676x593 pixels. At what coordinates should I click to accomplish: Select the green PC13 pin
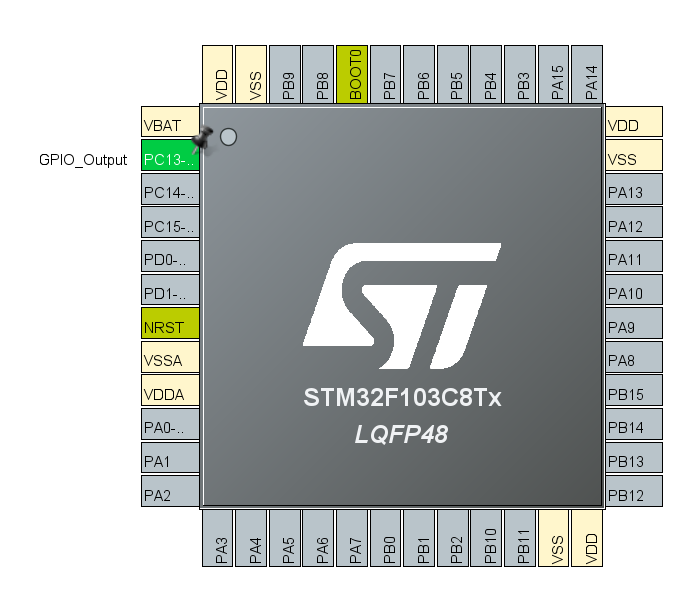170,155
